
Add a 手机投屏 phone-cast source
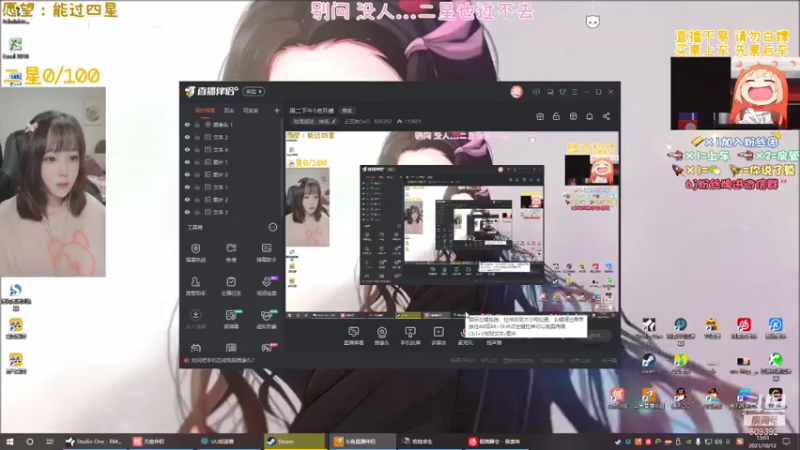(410, 336)
